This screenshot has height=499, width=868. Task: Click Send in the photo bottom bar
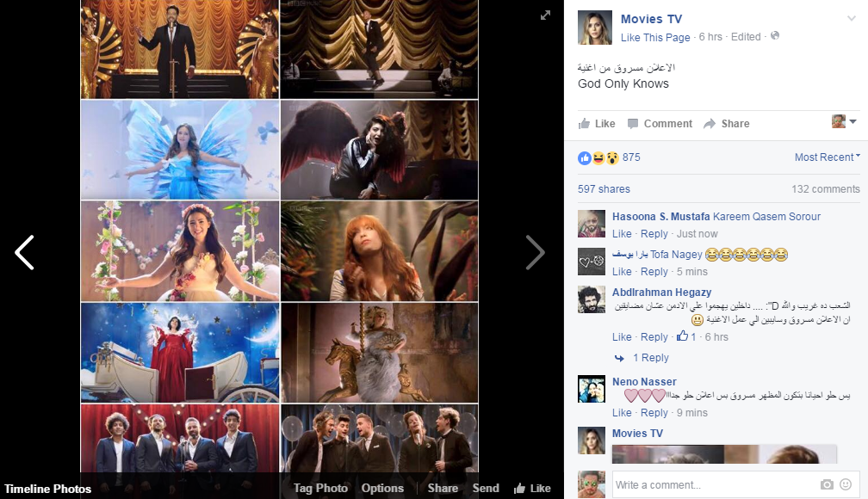click(x=486, y=488)
